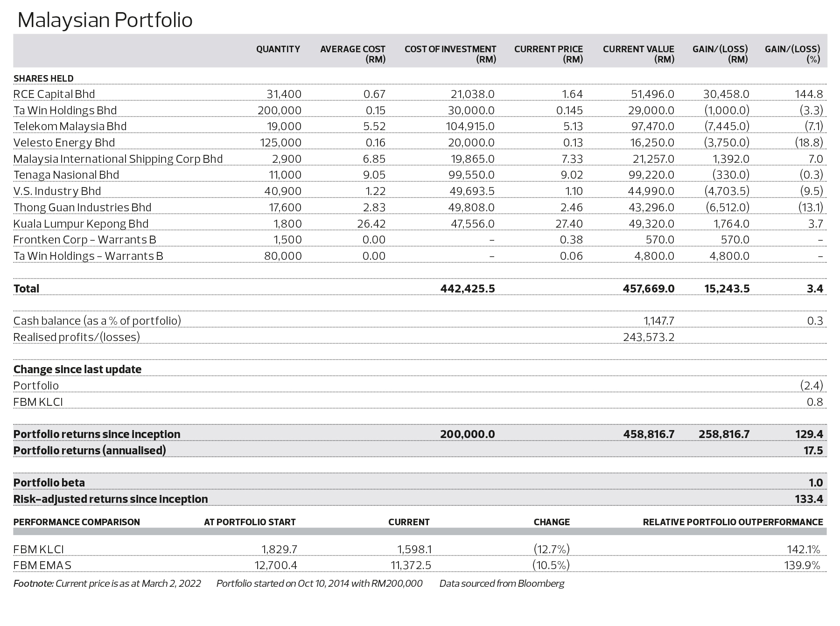
Task: Select the Thong Guan Industries Bhd name
Action: click(83, 208)
